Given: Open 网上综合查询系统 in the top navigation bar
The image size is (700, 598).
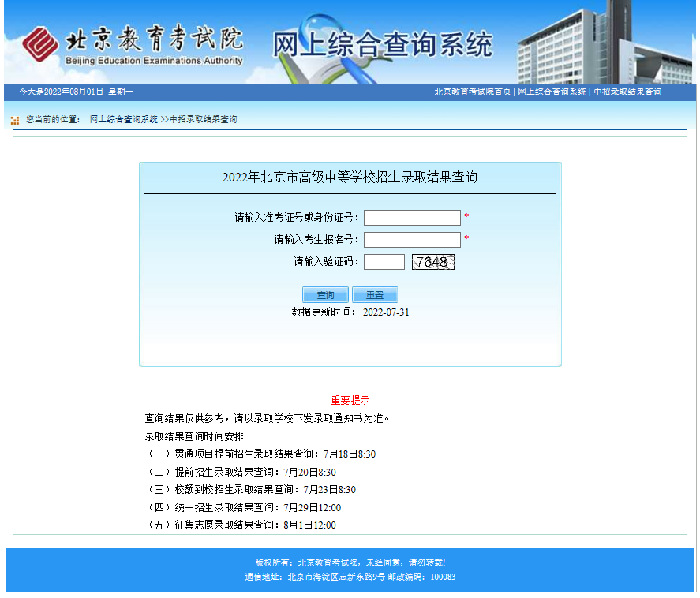Looking at the screenshot, I should click(x=552, y=92).
